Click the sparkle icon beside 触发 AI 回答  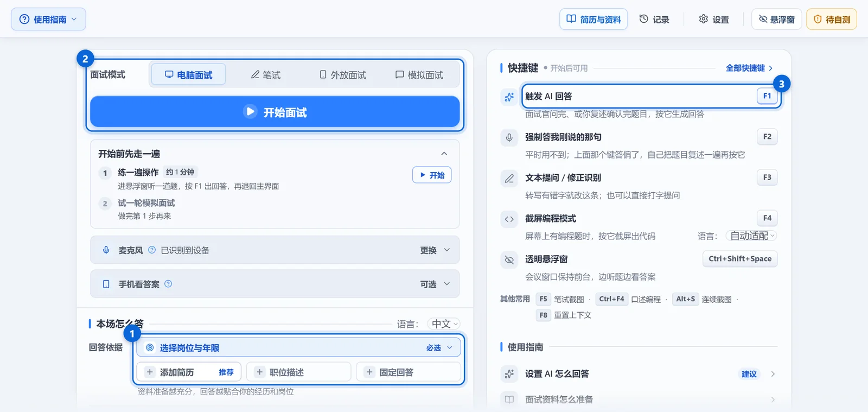[x=509, y=97]
